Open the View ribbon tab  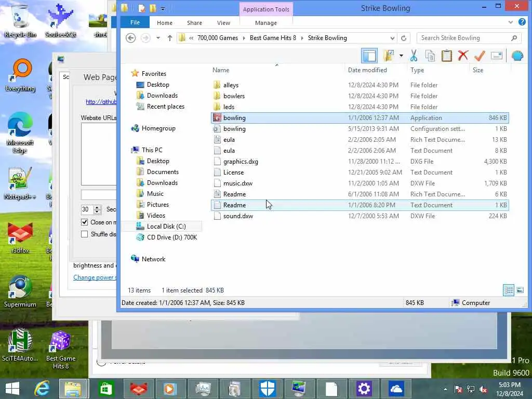[223, 23]
